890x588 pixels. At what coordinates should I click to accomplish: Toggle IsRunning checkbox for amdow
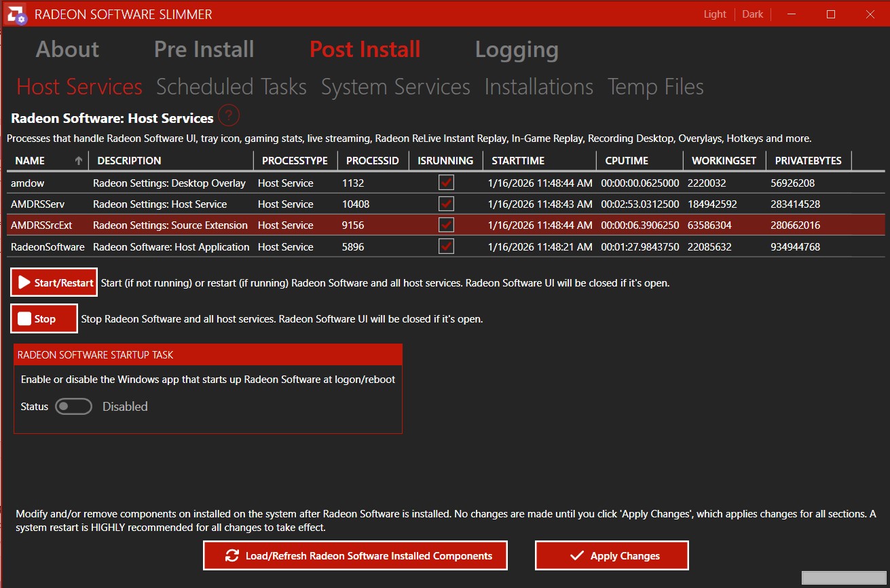(446, 183)
